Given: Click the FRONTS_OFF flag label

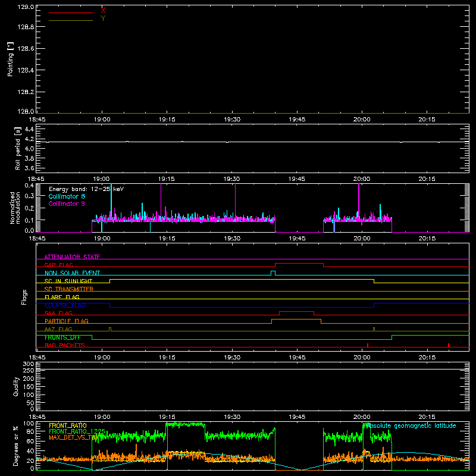Looking at the screenshot, I should click(62, 337).
